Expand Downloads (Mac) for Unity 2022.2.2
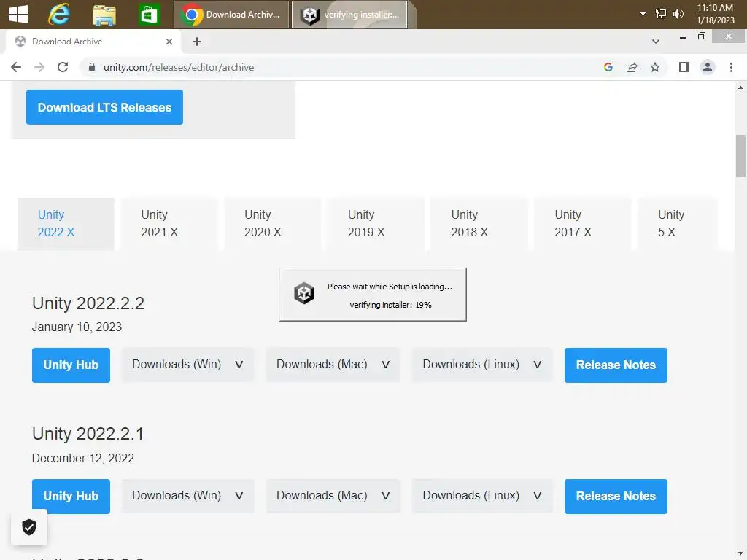The height and width of the screenshot is (560, 747). coord(333,365)
